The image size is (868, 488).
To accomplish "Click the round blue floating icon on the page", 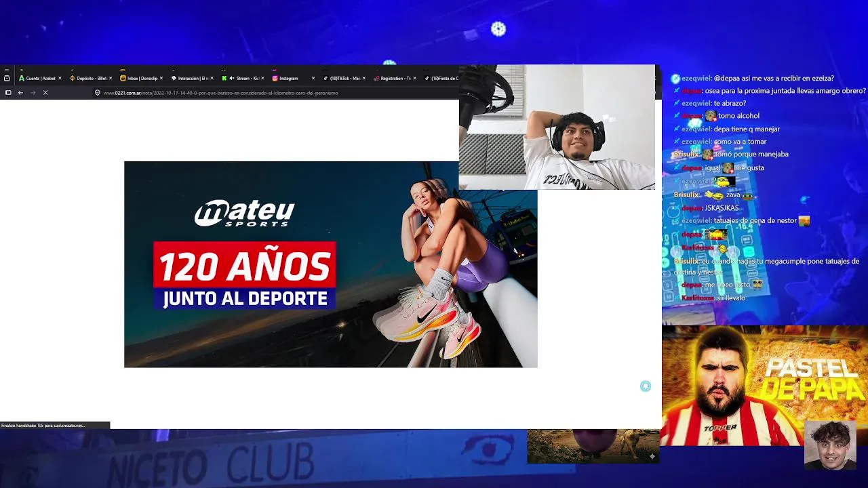I will [x=646, y=386].
